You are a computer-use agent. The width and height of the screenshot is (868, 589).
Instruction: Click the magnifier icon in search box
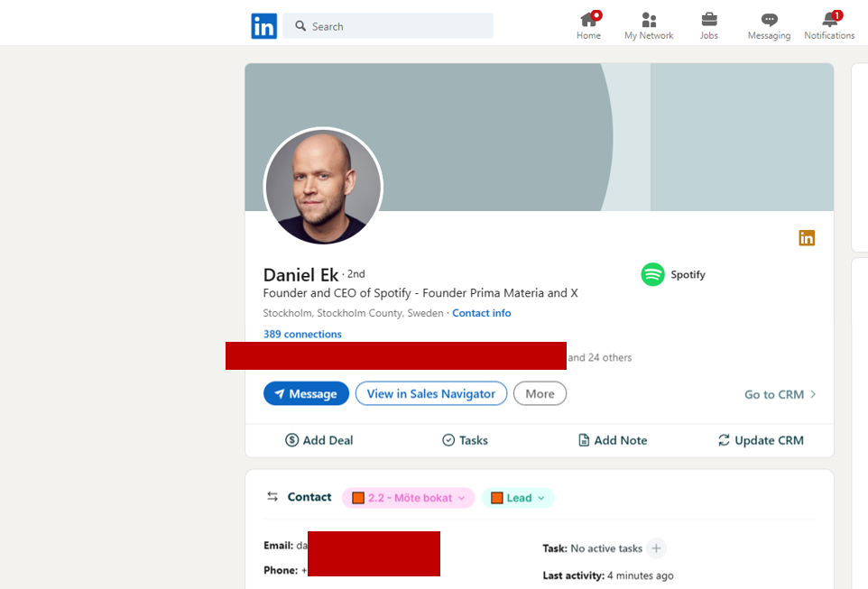300,26
